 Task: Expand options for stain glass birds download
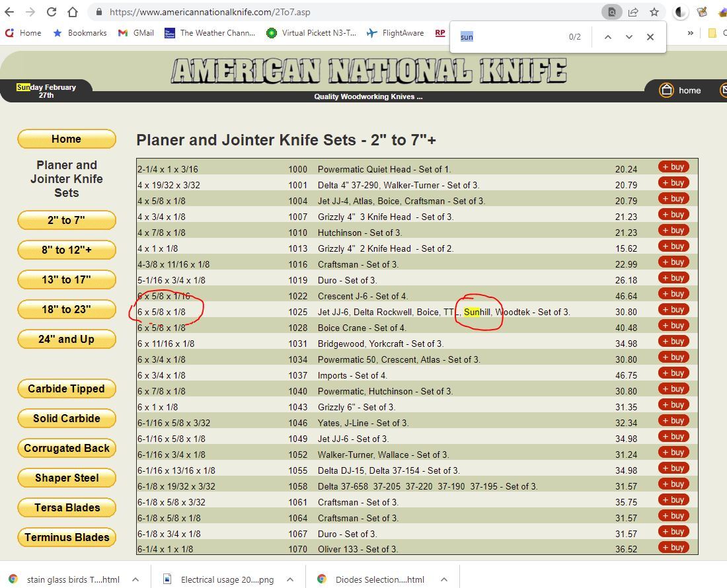pyautogui.click(x=135, y=579)
